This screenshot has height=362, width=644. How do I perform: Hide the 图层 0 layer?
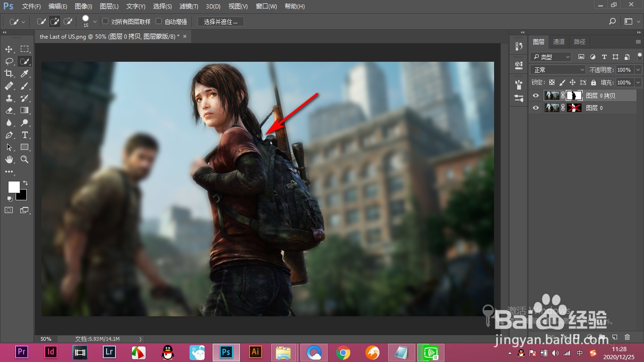click(x=536, y=108)
